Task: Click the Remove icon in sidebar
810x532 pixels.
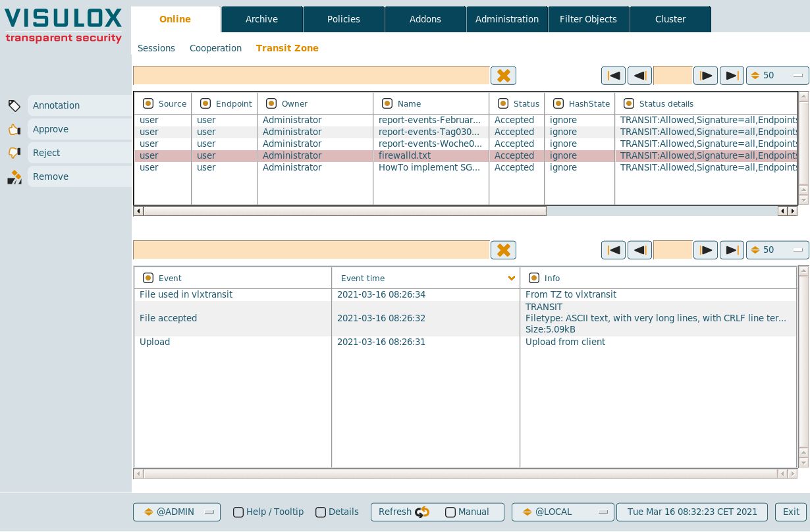Action: coord(14,176)
